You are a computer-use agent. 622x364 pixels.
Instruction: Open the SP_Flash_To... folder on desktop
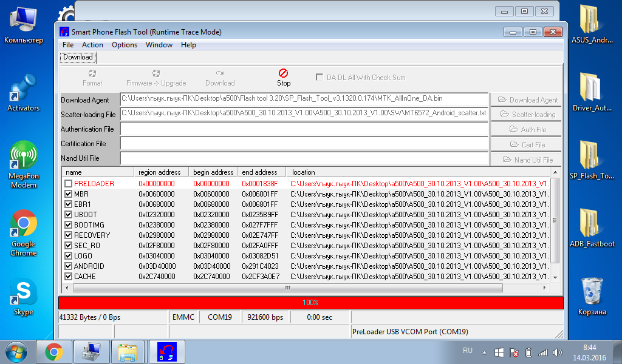tap(592, 161)
